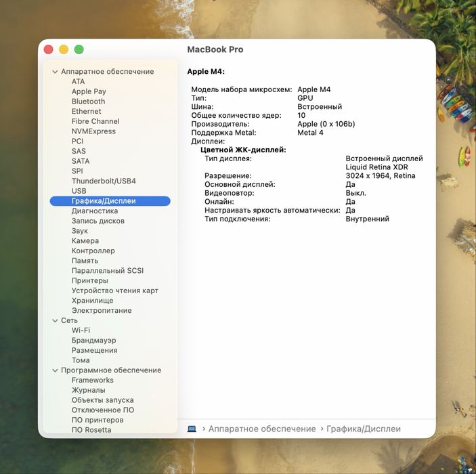Viewport: 476px width, 474px height.
Task: Click the chipset model value Apple M4
Action: click(314, 89)
